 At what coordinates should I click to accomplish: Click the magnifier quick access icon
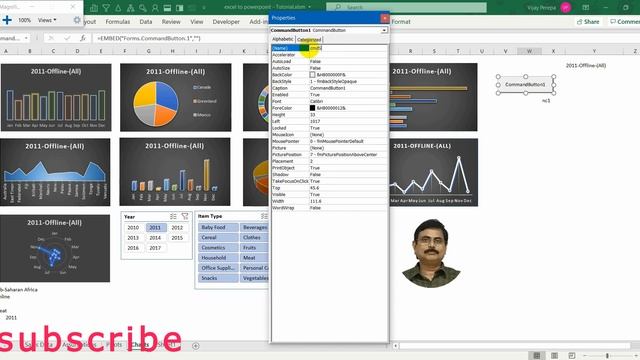143,7
